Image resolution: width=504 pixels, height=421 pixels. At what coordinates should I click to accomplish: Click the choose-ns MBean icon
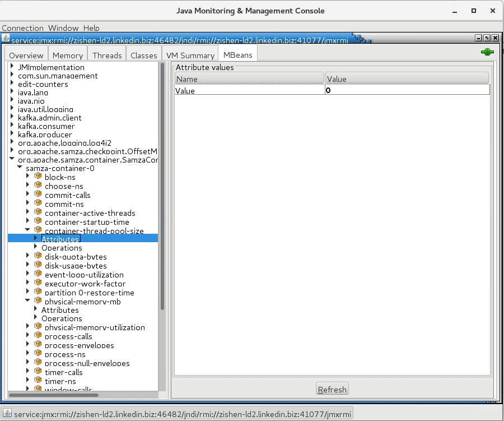coord(38,185)
